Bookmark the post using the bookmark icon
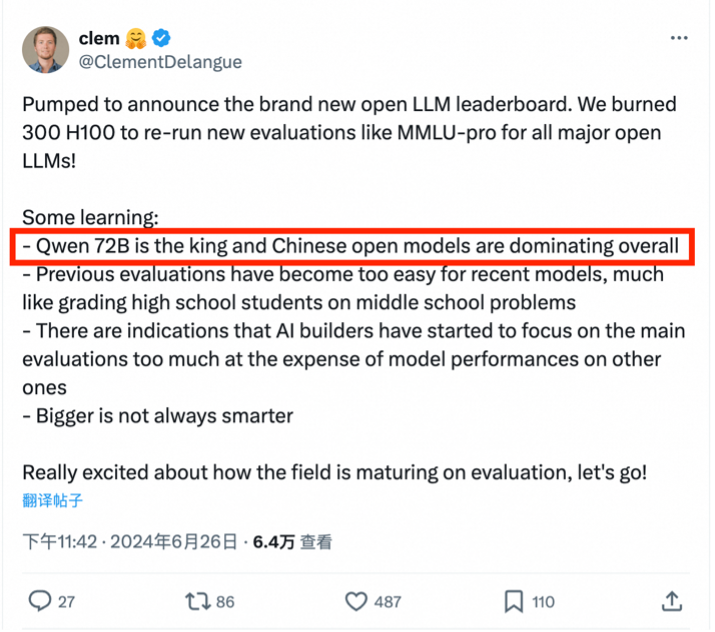The image size is (715, 632). coord(513,600)
